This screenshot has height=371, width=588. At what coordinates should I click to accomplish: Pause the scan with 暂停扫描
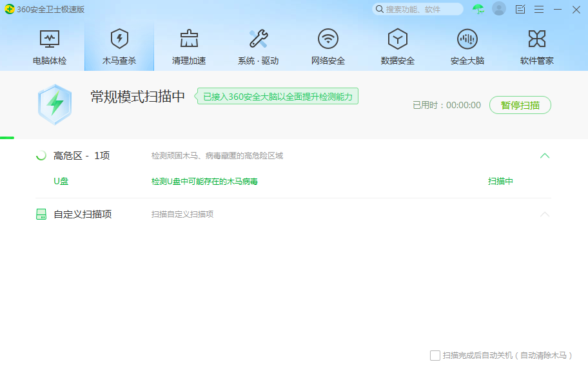click(520, 105)
